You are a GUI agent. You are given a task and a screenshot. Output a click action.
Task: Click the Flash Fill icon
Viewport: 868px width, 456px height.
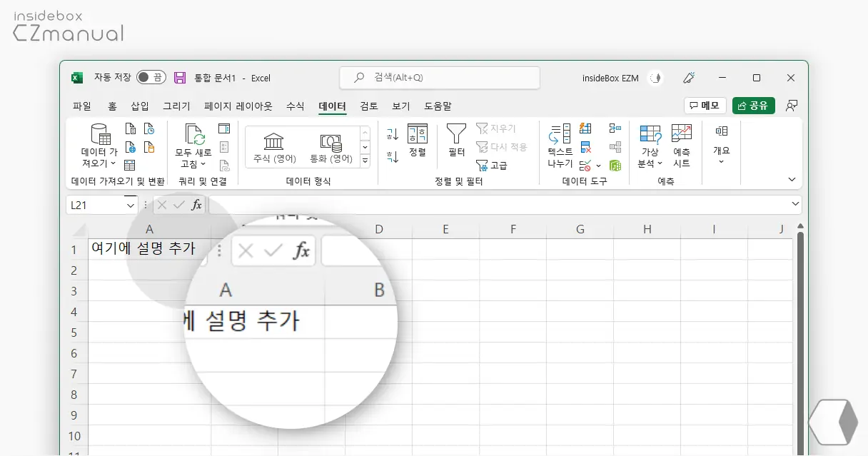(x=586, y=128)
